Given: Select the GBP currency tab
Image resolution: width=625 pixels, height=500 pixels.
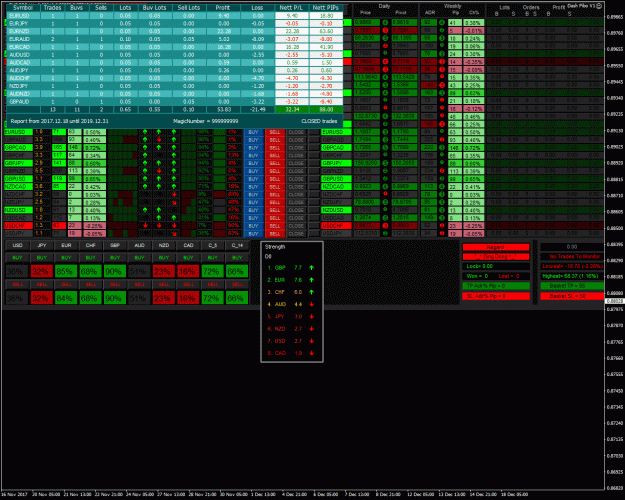Looking at the screenshot, I should pyautogui.click(x=115, y=246).
